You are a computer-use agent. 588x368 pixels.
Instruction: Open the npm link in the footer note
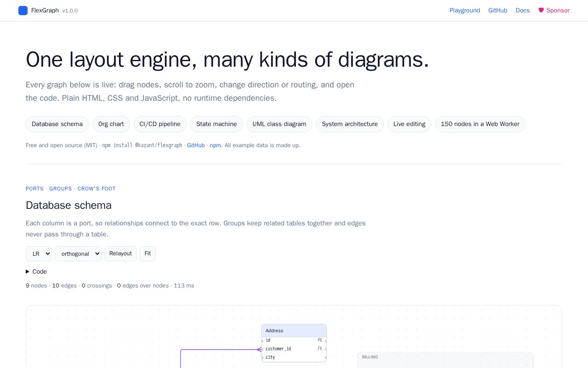pos(215,145)
